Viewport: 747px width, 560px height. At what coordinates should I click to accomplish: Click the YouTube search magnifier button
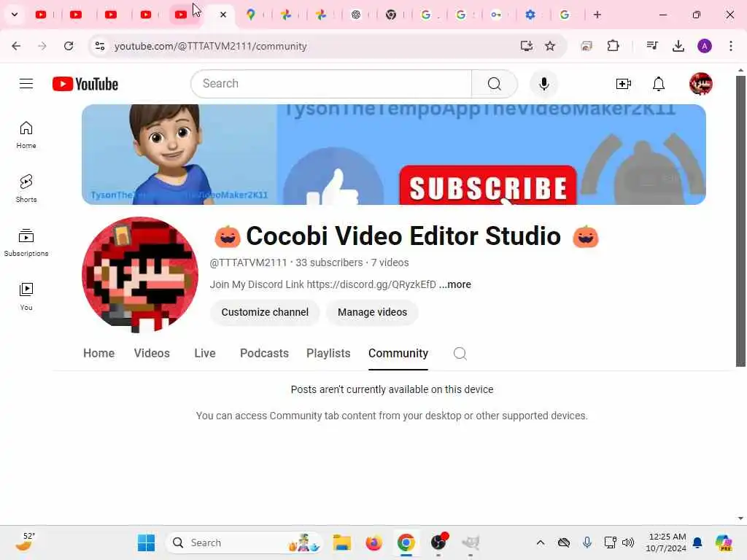click(495, 84)
